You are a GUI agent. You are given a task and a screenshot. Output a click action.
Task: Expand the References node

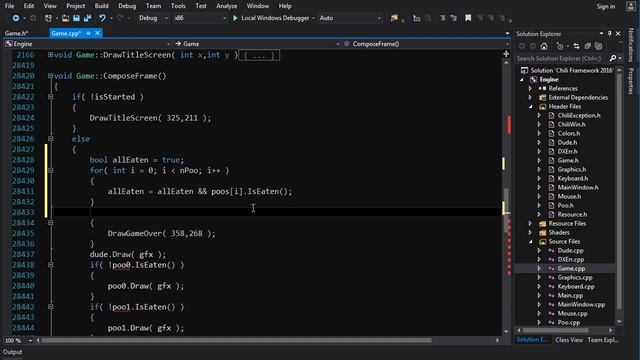[531, 89]
